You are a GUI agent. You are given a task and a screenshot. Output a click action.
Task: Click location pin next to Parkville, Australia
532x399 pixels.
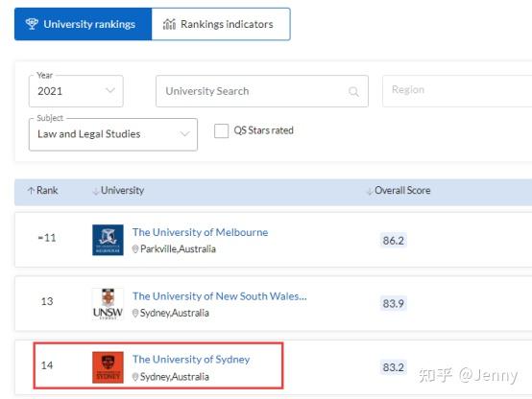click(135, 249)
